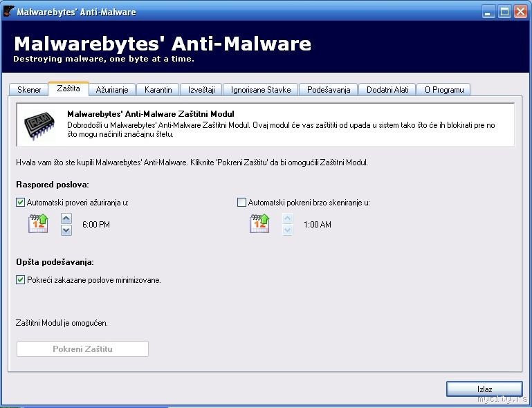Minimize the Malwarebytes window
The height and width of the screenshot is (408, 532).
(488, 12)
